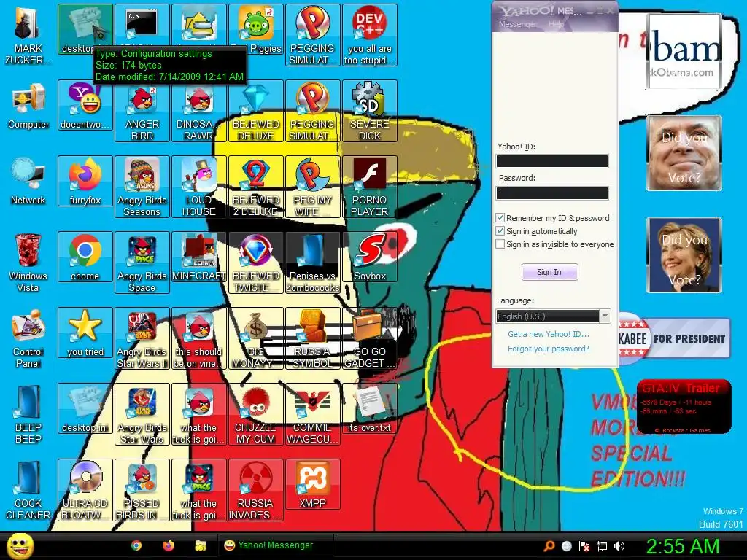This screenshot has height=560, width=747.
Task: Select the Angry Birds Seasons shortcut
Action: (x=142, y=187)
